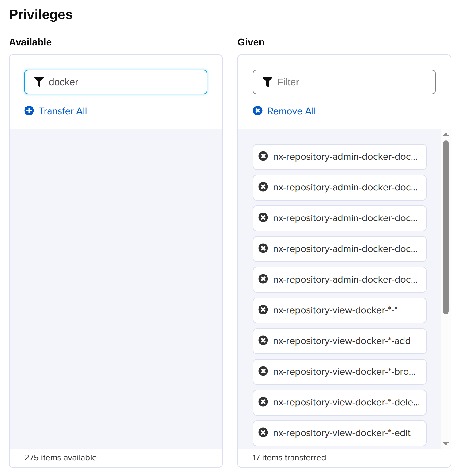Image resolution: width=476 pixels, height=476 pixels.
Task: Click the Transfer All link
Action: tap(63, 111)
